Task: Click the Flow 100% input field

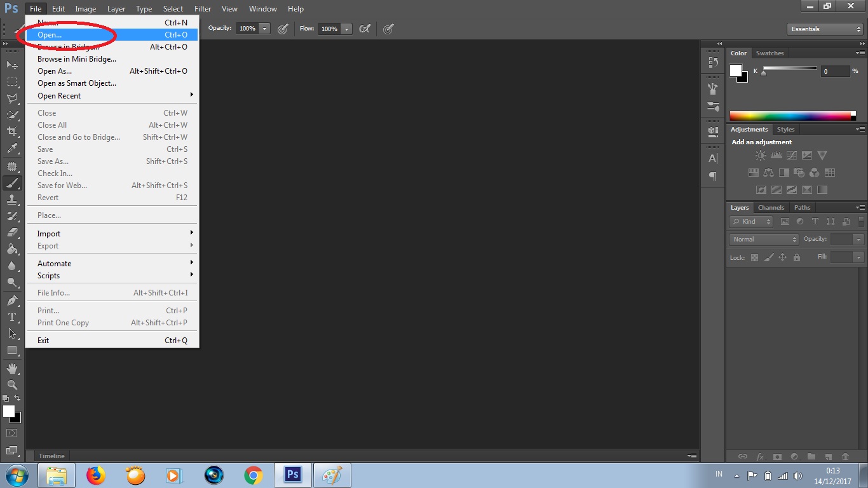Action: click(329, 29)
